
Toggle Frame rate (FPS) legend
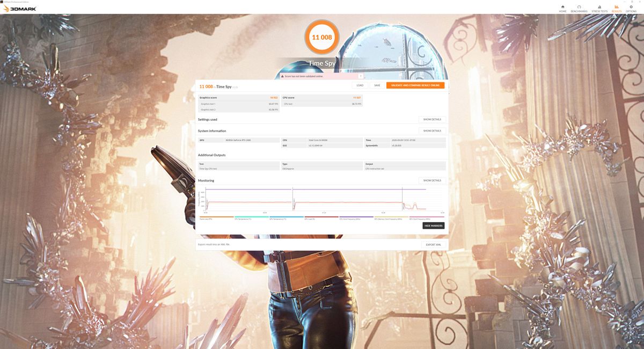[216, 218]
